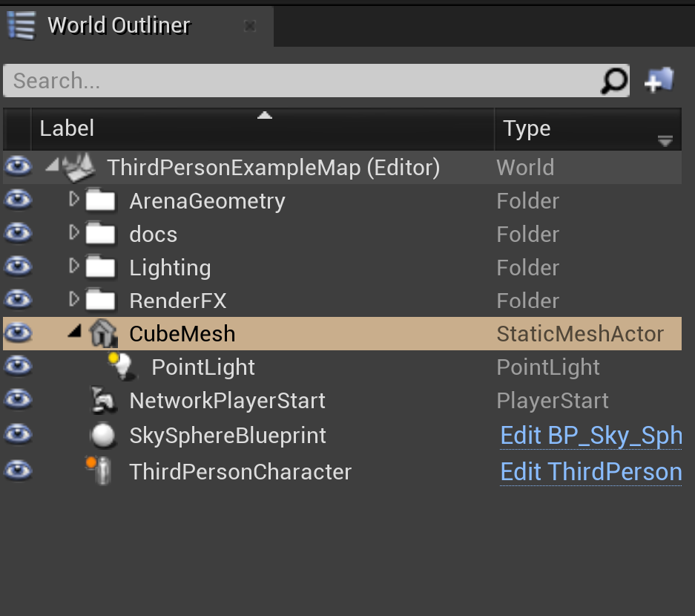Click the ThirdPersonExampleMap world icon

click(x=79, y=167)
